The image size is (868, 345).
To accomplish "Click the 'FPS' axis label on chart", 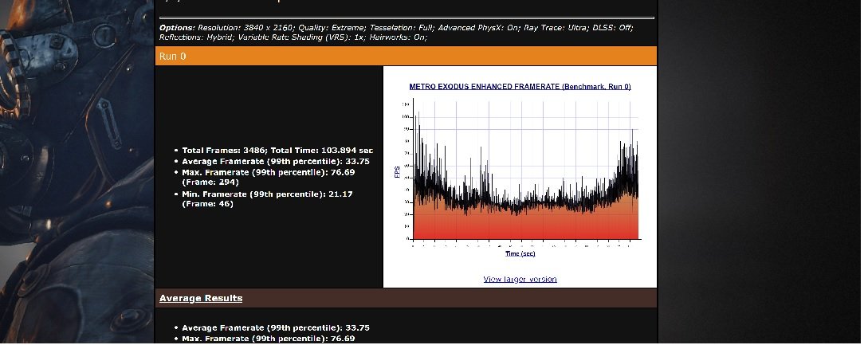I will [397, 173].
